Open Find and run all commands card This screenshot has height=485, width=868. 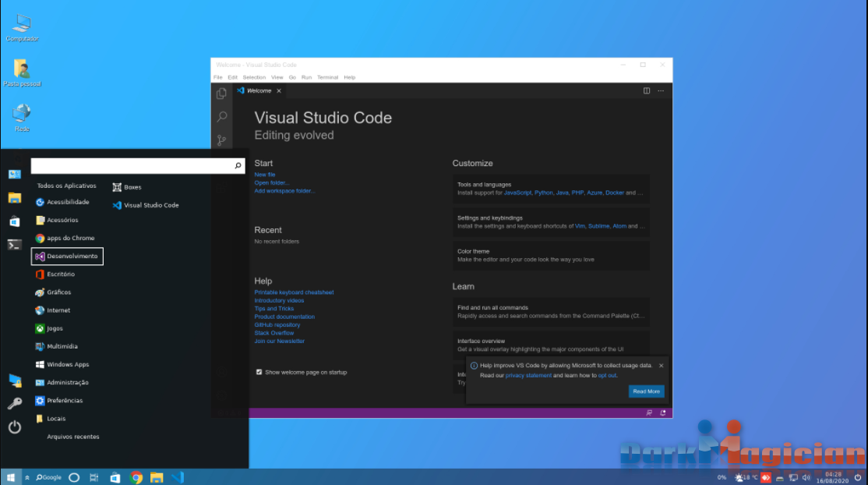[x=552, y=312]
